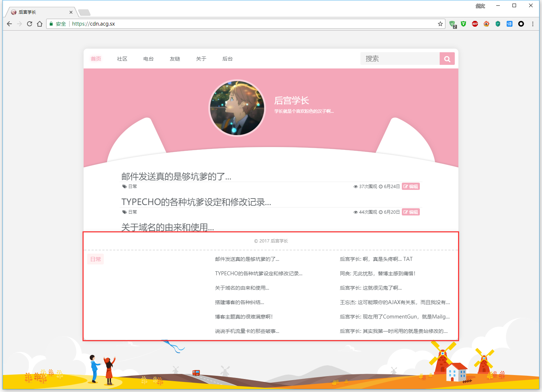Go to the browser home page icon
The image size is (542, 392).
(x=40, y=24)
